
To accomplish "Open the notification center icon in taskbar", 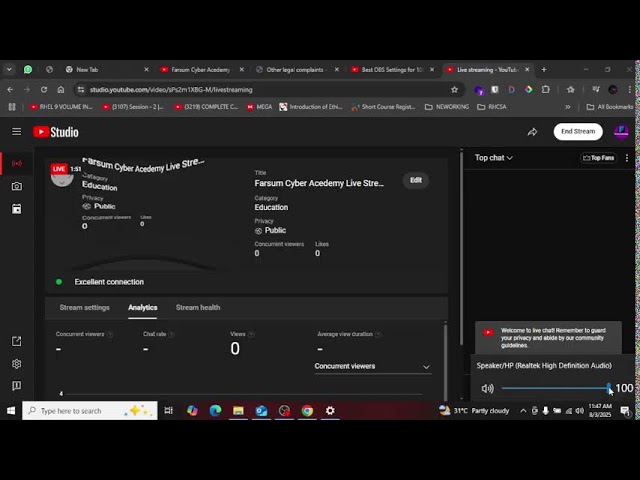I will coord(625,411).
